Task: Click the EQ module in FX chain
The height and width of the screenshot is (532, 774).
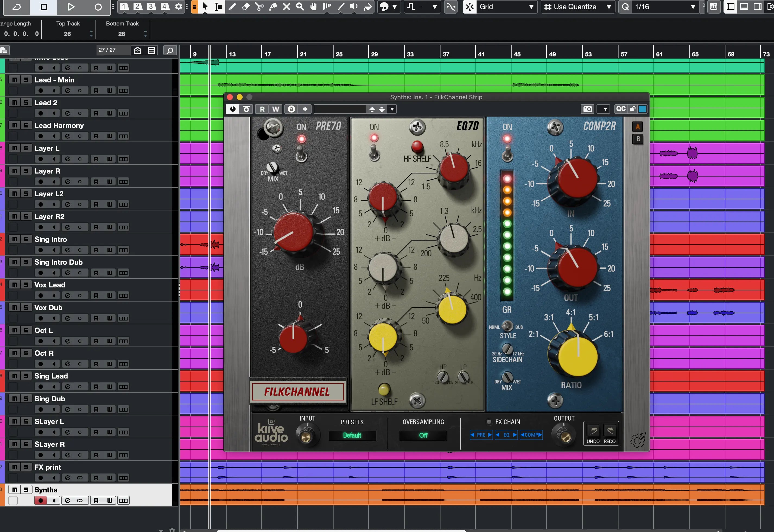Action: click(506, 435)
